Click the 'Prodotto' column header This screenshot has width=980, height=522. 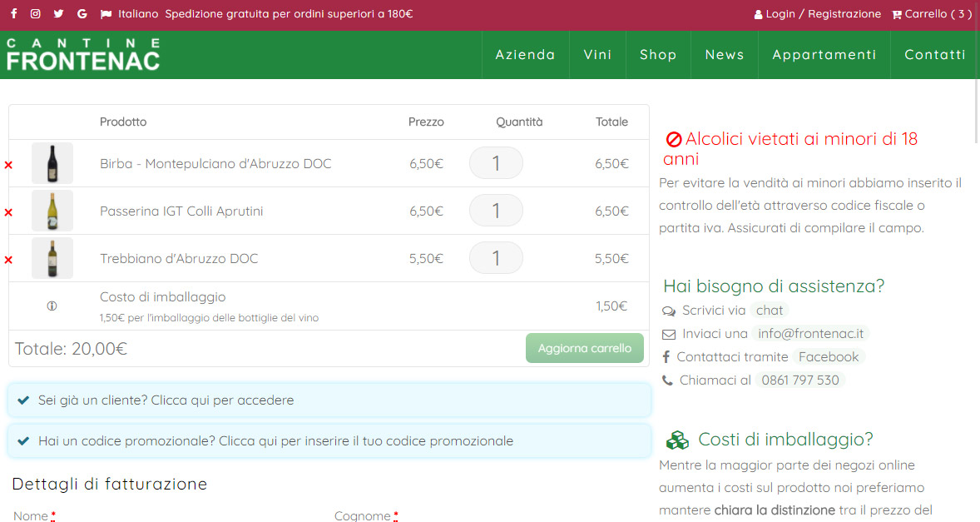[123, 122]
